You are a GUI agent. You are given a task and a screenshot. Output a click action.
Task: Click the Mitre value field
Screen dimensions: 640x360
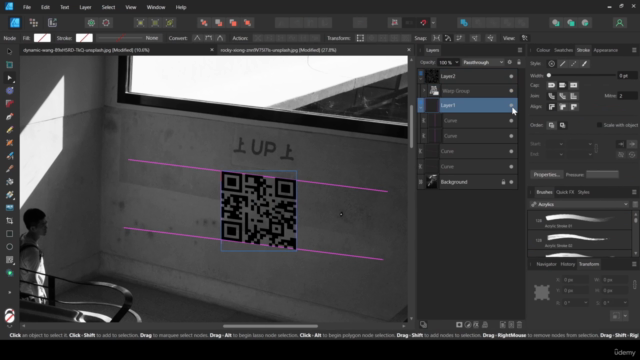[627, 96]
